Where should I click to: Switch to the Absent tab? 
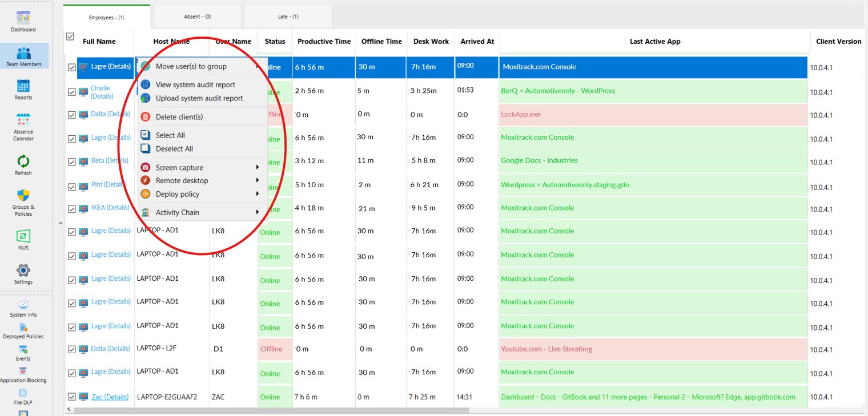coord(197,17)
